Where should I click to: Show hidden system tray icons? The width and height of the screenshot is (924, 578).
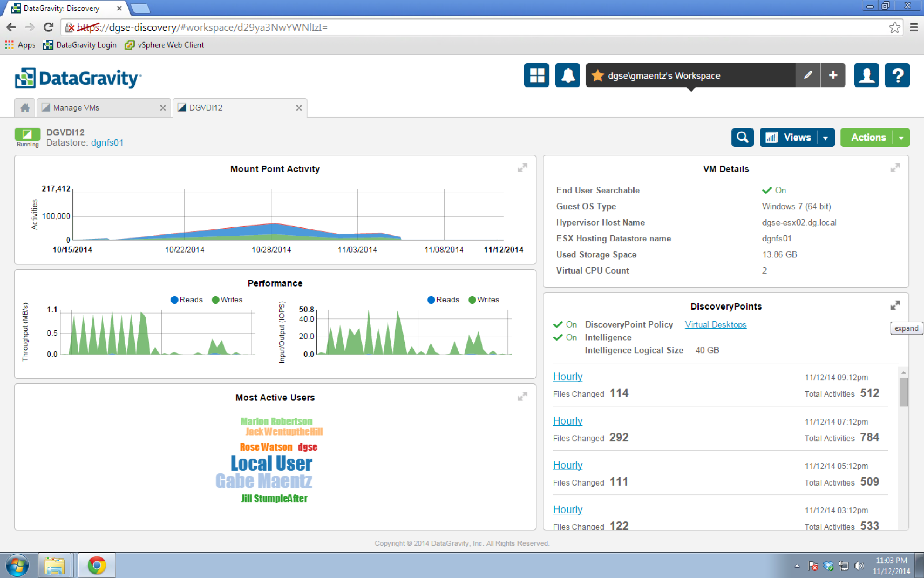click(797, 566)
